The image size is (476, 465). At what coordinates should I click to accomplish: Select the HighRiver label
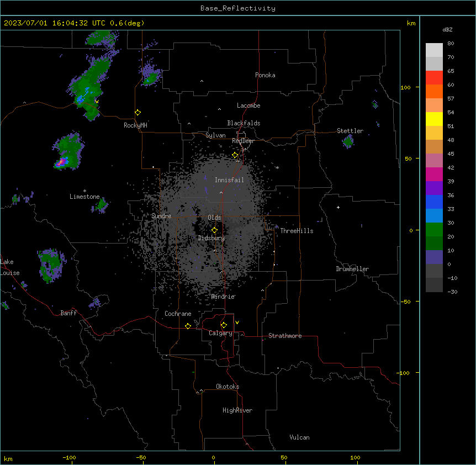tap(237, 410)
